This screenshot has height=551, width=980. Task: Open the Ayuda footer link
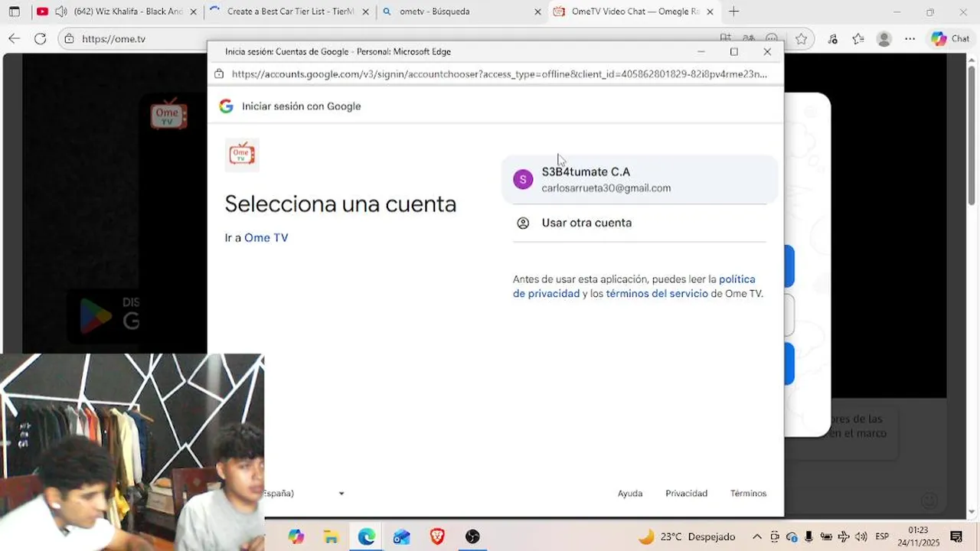click(630, 494)
